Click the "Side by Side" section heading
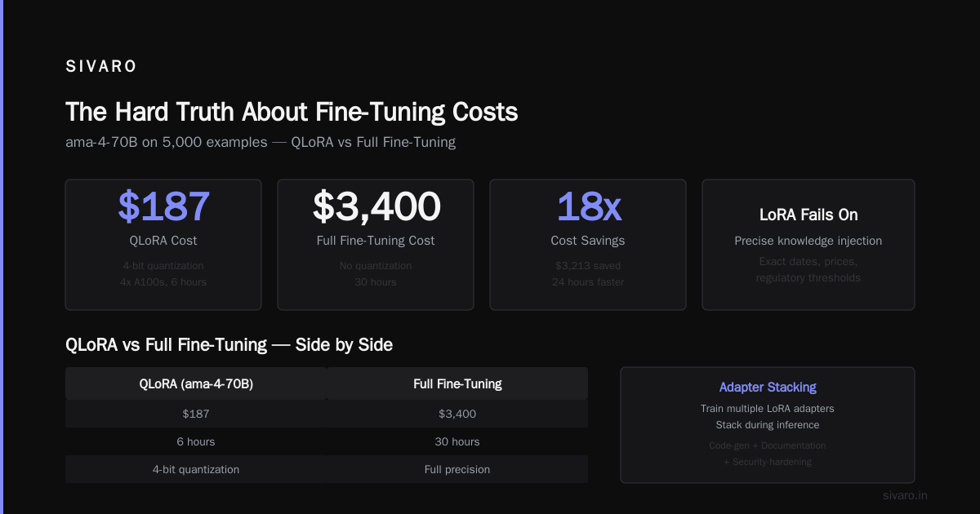This screenshot has width=980, height=514. [x=229, y=345]
